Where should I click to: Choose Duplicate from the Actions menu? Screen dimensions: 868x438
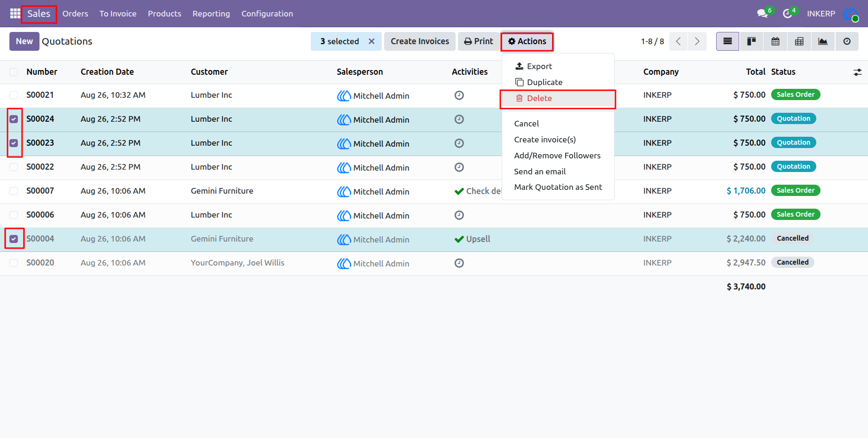tap(558, 82)
